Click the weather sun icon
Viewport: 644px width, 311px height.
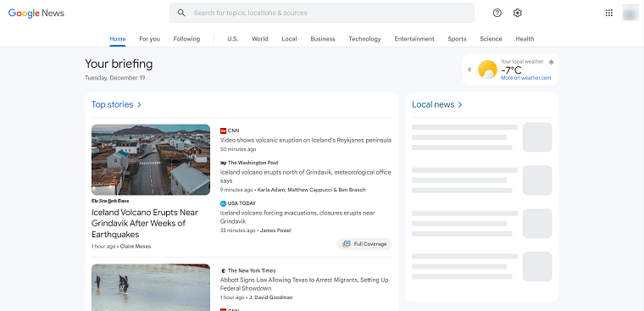[487, 69]
